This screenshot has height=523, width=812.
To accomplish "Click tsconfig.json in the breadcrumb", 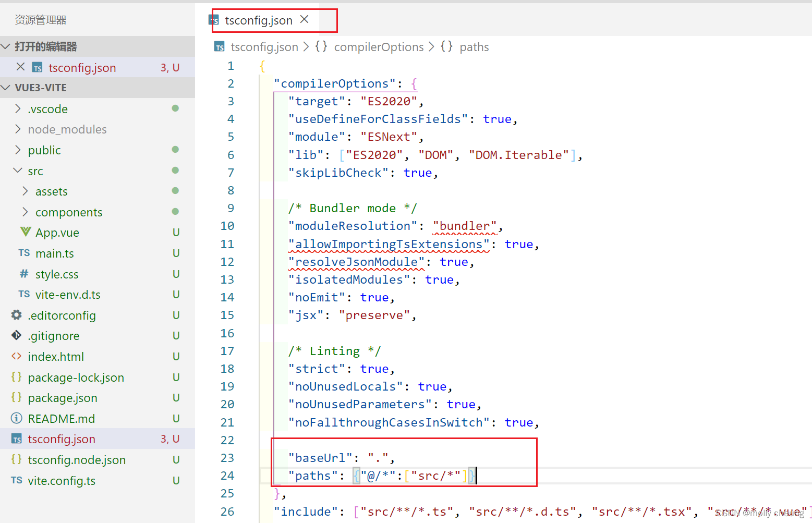I will (x=264, y=47).
